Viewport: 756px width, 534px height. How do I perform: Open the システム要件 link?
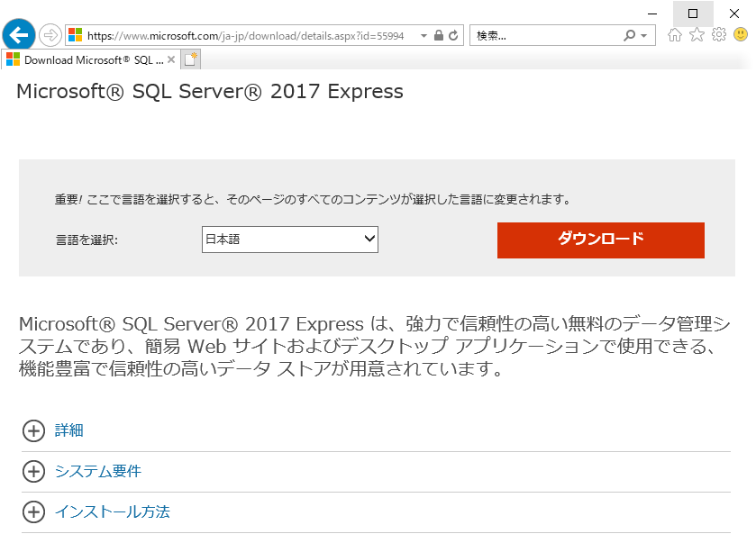tap(98, 471)
